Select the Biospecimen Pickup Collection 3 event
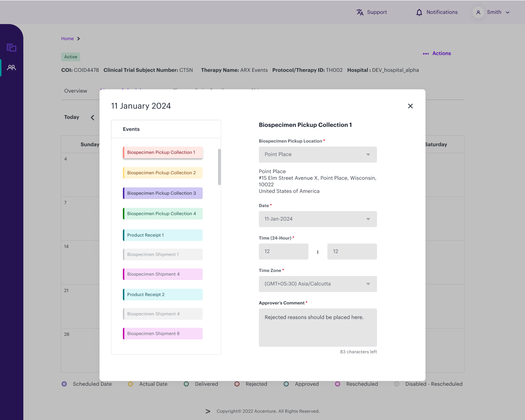This screenshot has height=420, width=525. pyautogui.click(x=162, y=193)
